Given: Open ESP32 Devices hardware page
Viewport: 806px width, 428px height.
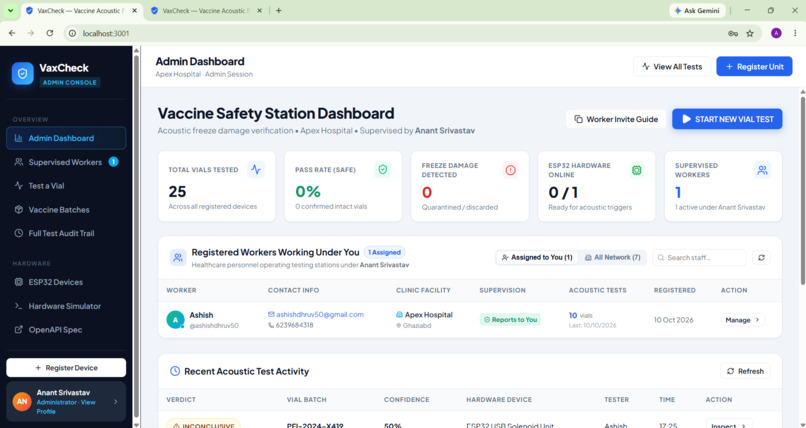Looking at the screenshot, I should pos(66,282).
